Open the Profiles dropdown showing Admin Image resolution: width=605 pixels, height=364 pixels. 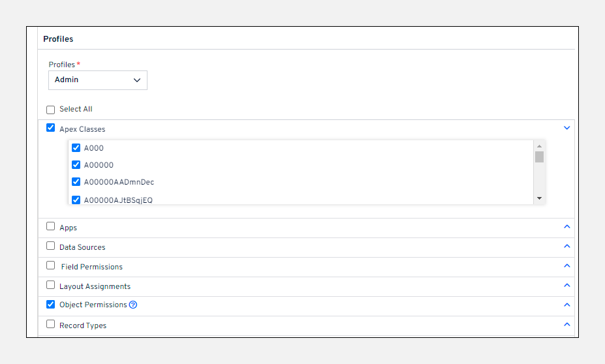(x=98, y=80)
